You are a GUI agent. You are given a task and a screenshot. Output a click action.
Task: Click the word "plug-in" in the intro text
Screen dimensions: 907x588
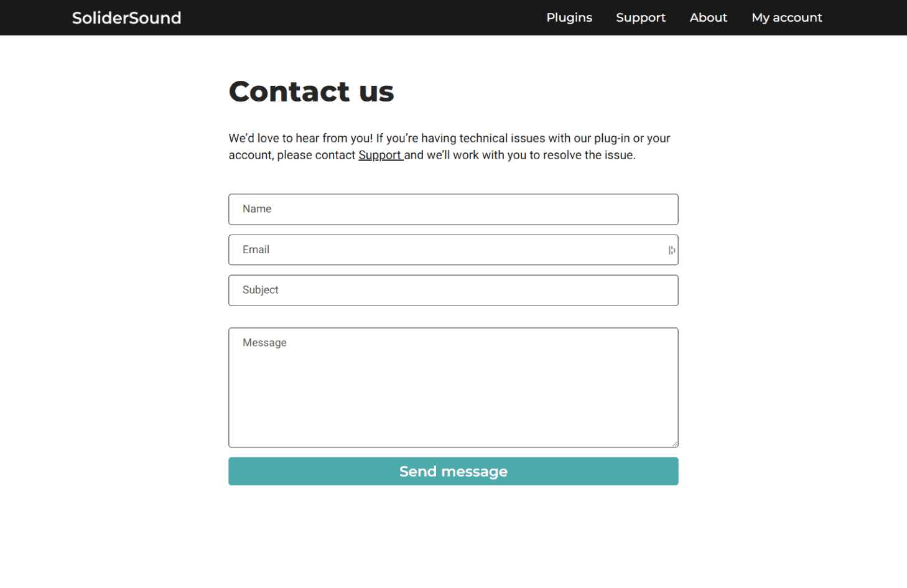click(612, 139)
